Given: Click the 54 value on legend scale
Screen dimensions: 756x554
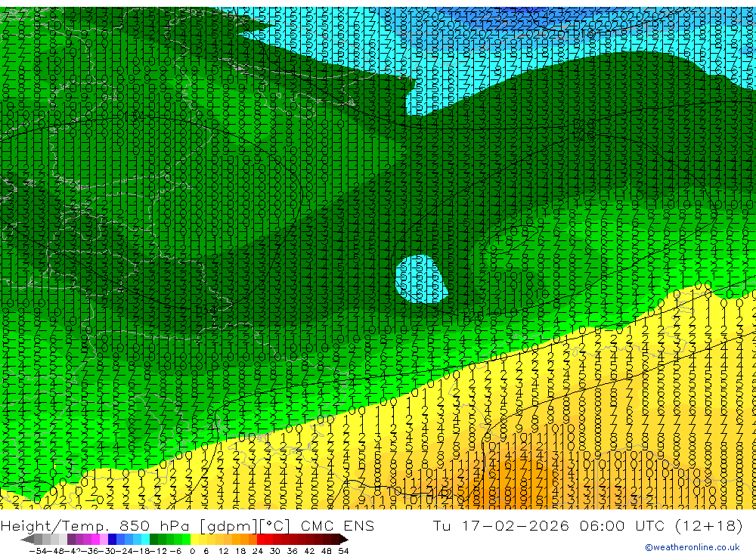Looking at the screenshot, I should [x=343, y=551].
